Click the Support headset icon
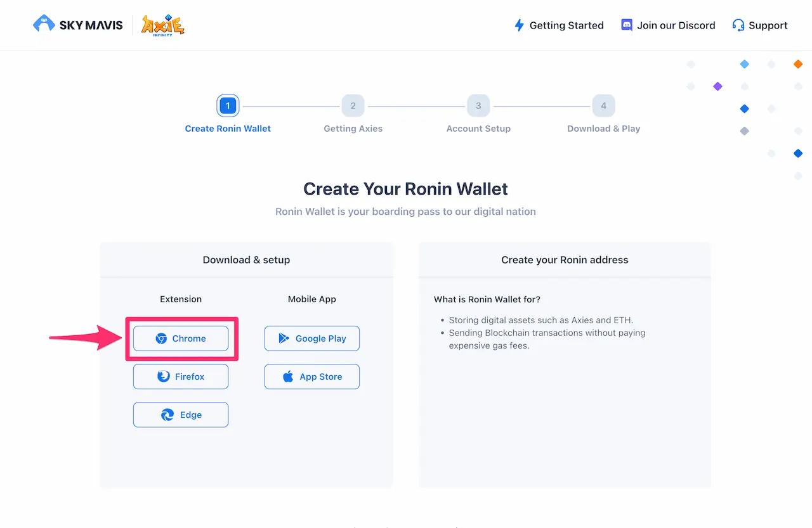Screen dimensions: 812x528 738,25
